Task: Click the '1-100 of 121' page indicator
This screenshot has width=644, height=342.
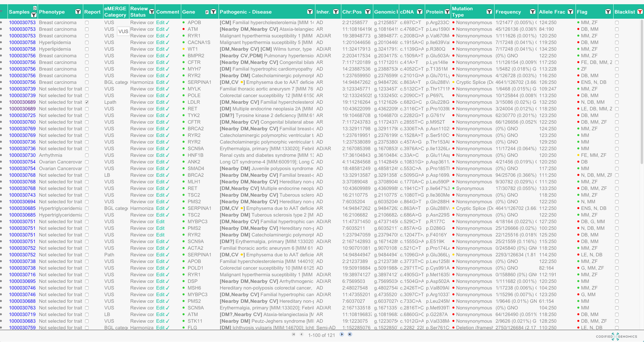Action: point(321,335)
